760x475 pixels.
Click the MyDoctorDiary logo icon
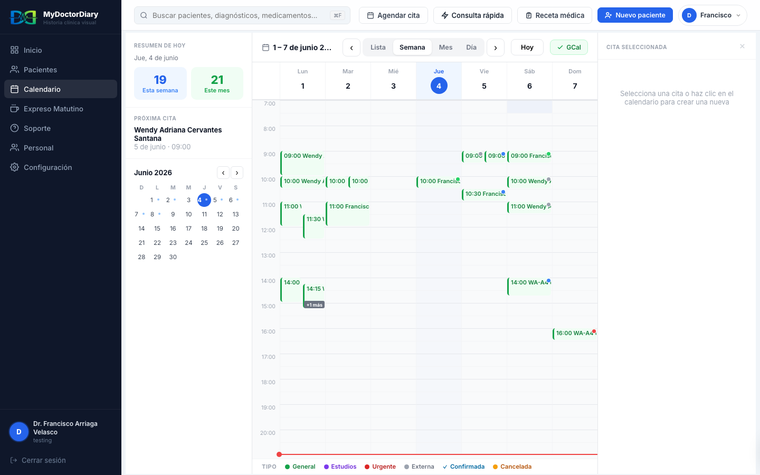tap(24, 17)
